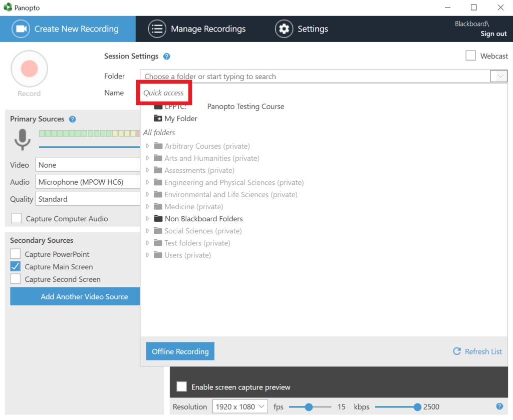Viewport: 513px width, 420px height.
Task: Click the gear icon for Settings
Action: [x=284, y=29]
